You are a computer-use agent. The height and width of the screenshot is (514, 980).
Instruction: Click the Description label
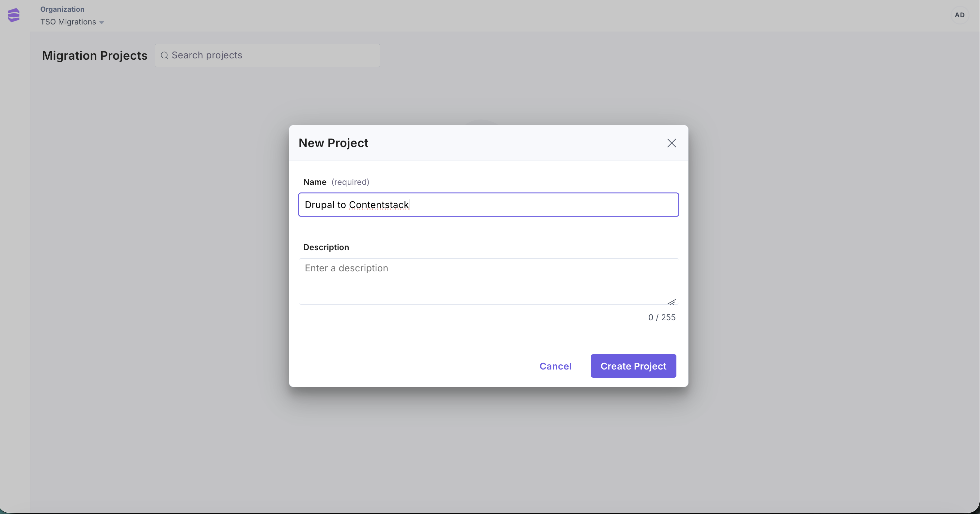tap(326, 248)
